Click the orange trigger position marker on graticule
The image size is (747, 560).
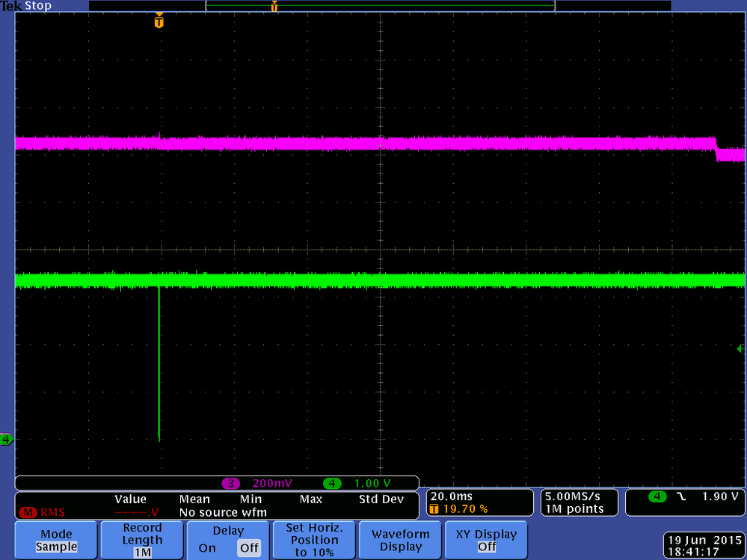pos(159,22)
